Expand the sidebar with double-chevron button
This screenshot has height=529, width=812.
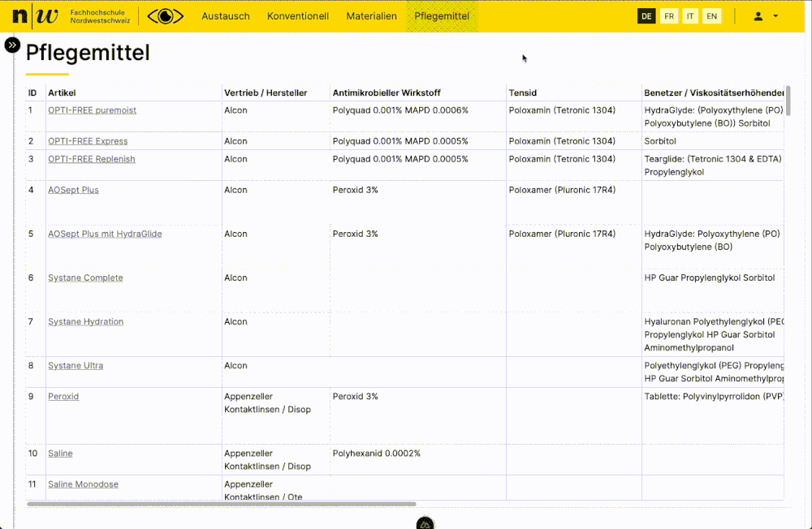pyautogui.click(x=12, y=45)
